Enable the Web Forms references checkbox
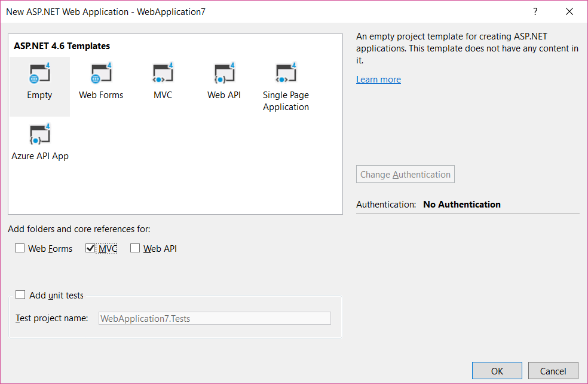588x384 pixels. pos(20,248)
